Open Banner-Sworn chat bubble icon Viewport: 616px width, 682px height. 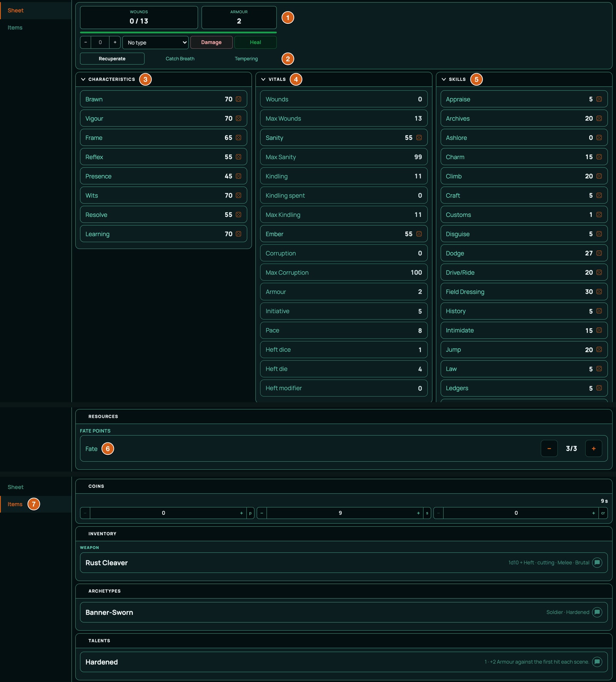click(x=597, y=612)
